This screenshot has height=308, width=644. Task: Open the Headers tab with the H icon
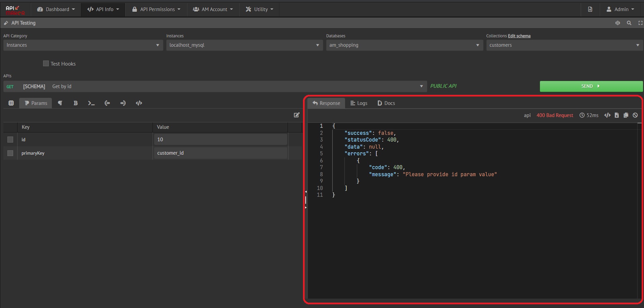[11, 103]
